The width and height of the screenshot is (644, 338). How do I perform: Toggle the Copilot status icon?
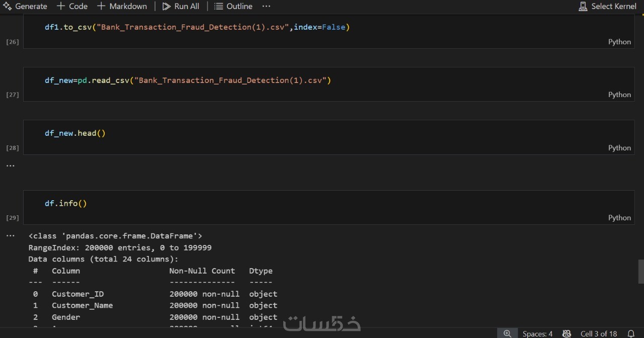point(567,333)
